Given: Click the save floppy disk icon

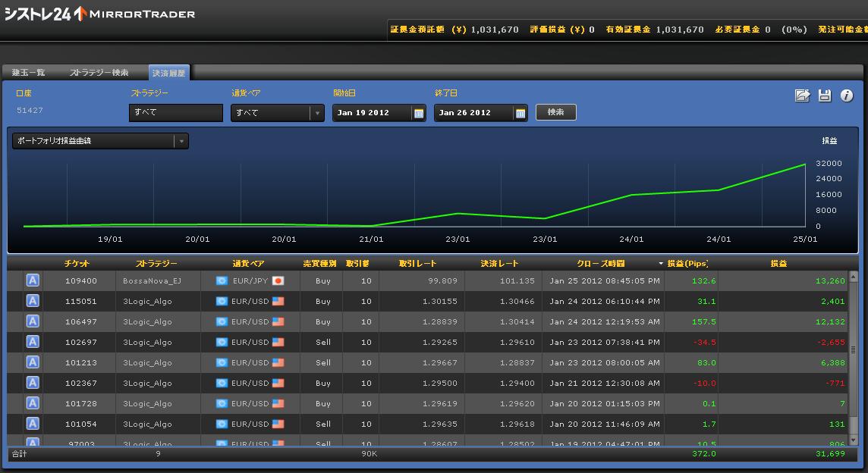Looking at the screenshot, I should [825, 96].
